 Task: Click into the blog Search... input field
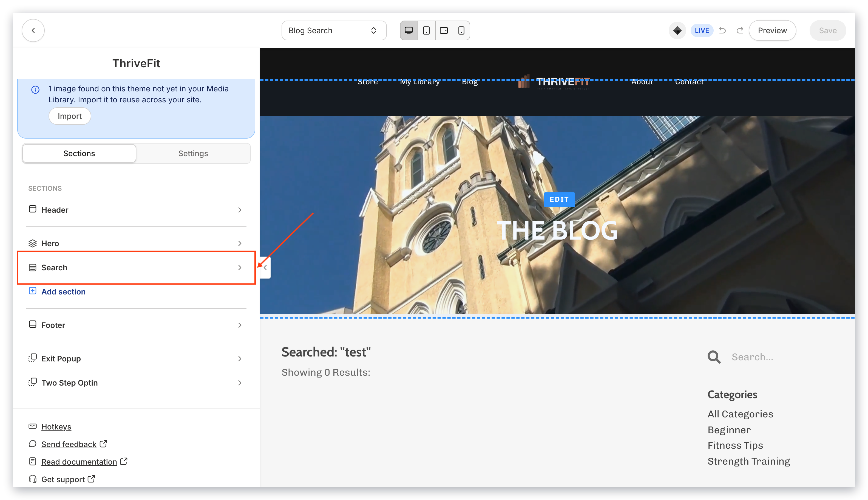(x=779, y=357)
